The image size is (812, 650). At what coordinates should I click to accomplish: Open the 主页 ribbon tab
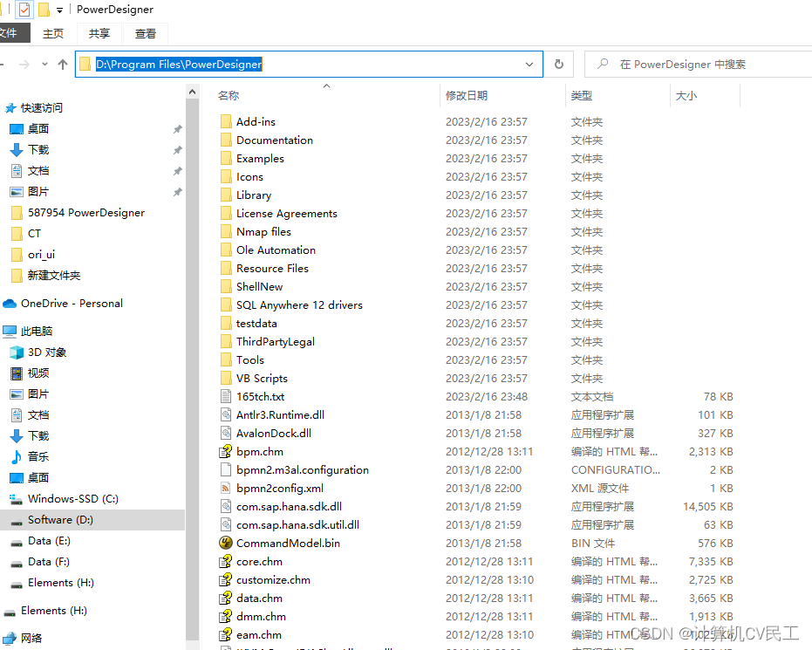[53, 34]
